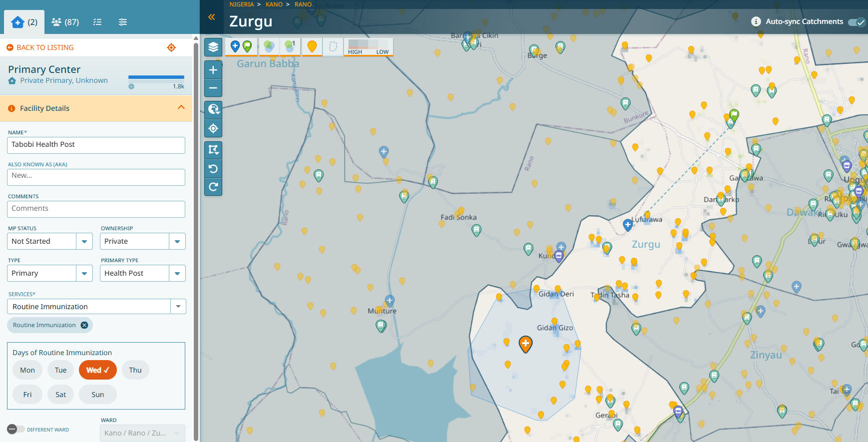Collapse the Facility Details section

pos(181,107)
